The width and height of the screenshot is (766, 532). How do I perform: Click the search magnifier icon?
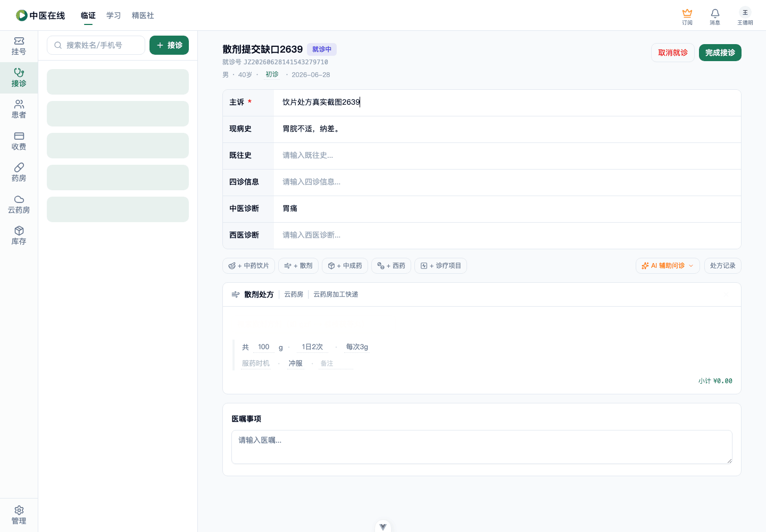point(58,45)
